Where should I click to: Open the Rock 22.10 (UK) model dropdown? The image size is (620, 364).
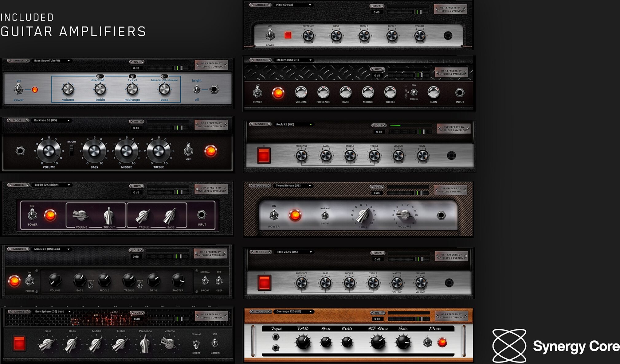294,252
